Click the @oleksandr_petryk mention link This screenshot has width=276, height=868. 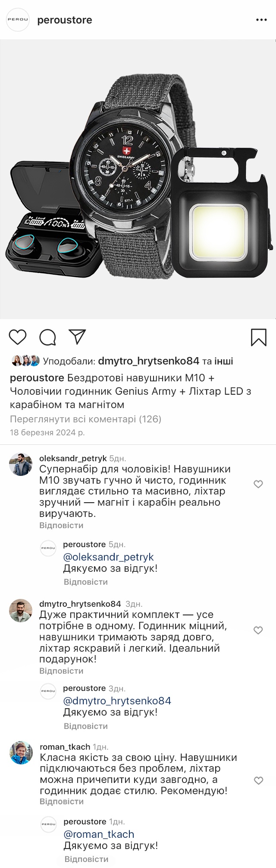109,557
